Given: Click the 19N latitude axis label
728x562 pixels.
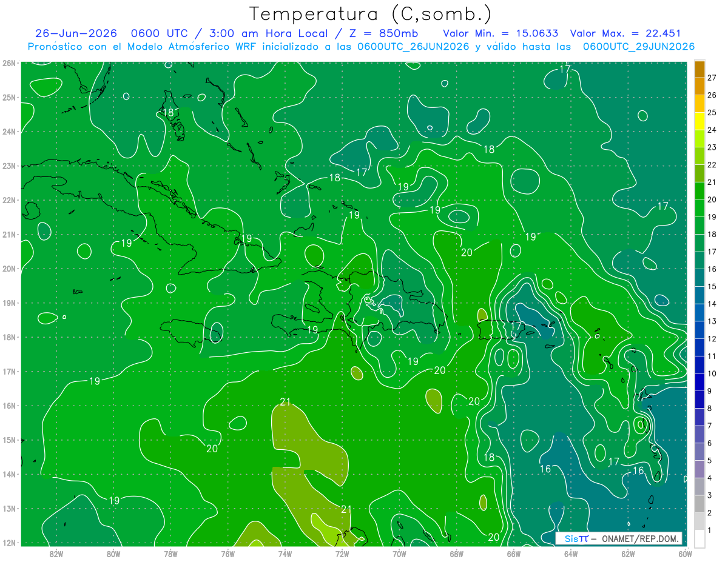Looking at the screenshot, I should pyautogui.click(x=8, y=303).
